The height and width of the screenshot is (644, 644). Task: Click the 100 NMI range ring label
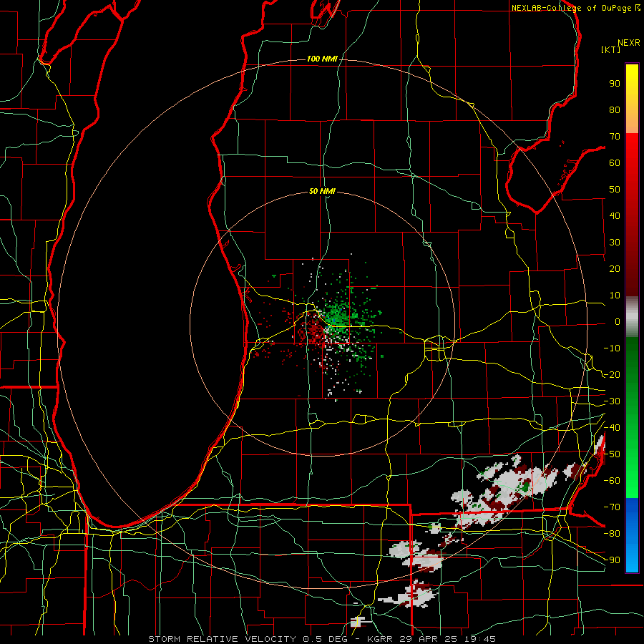click(322, 59)
